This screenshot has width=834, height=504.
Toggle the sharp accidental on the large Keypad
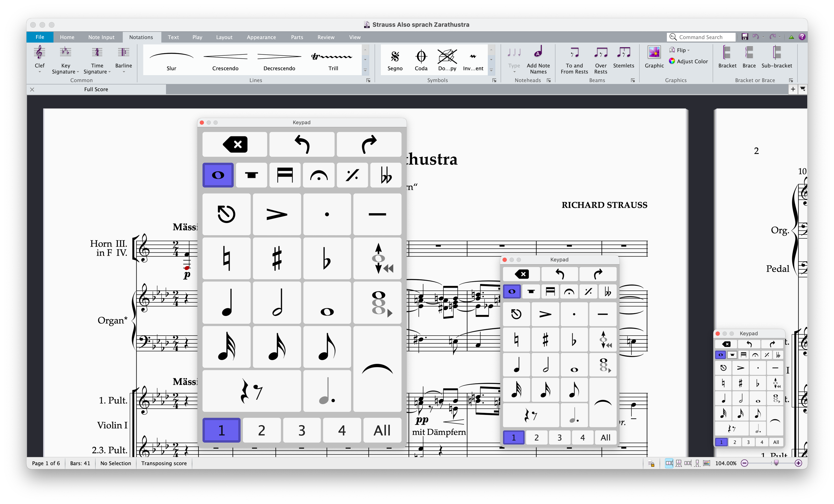click(277, 258)
